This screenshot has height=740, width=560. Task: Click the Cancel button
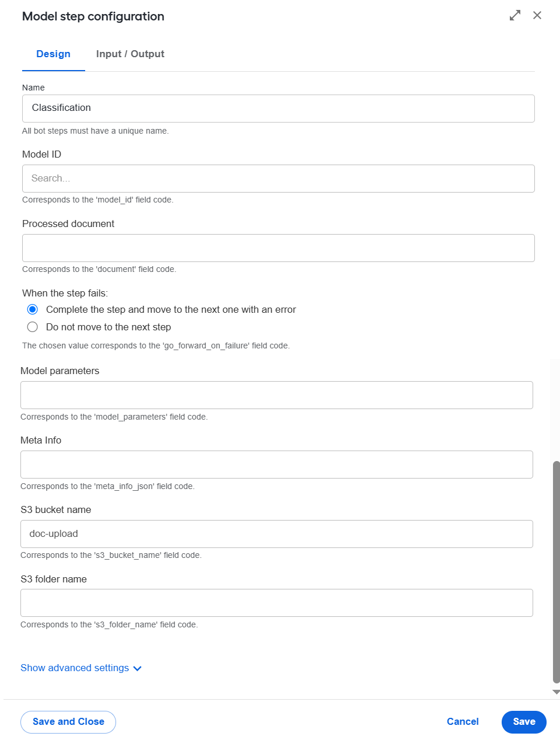[x=463, y=722]
